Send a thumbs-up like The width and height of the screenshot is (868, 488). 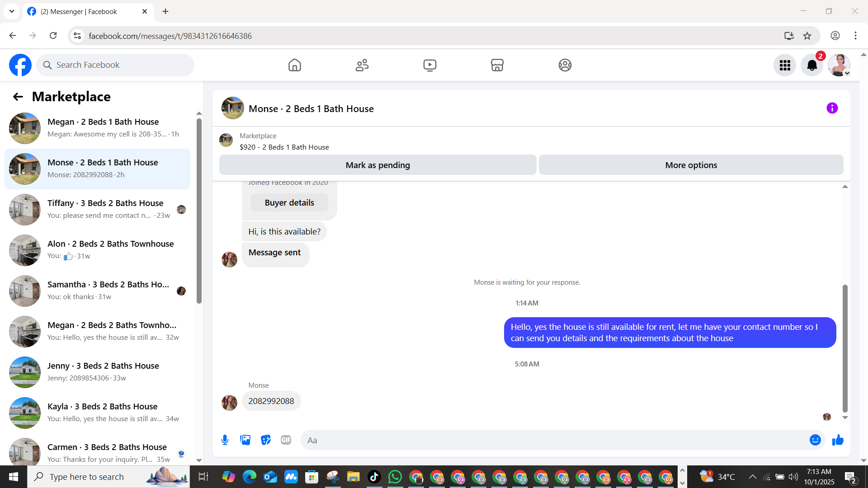click(838, 440)
